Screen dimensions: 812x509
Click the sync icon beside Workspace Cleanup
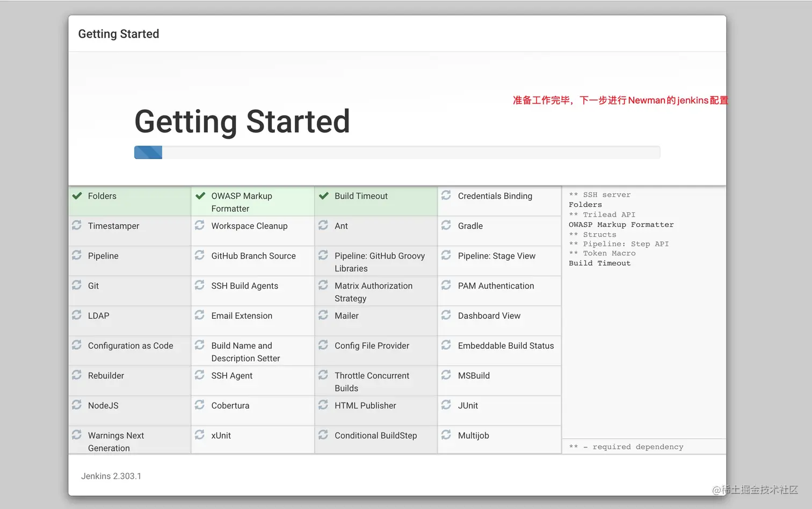point(200,225)
